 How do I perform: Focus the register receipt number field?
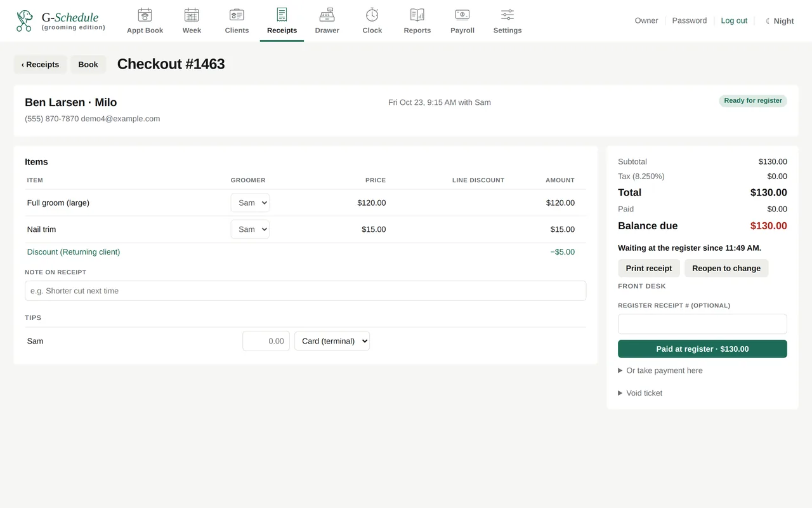(702, 324)
